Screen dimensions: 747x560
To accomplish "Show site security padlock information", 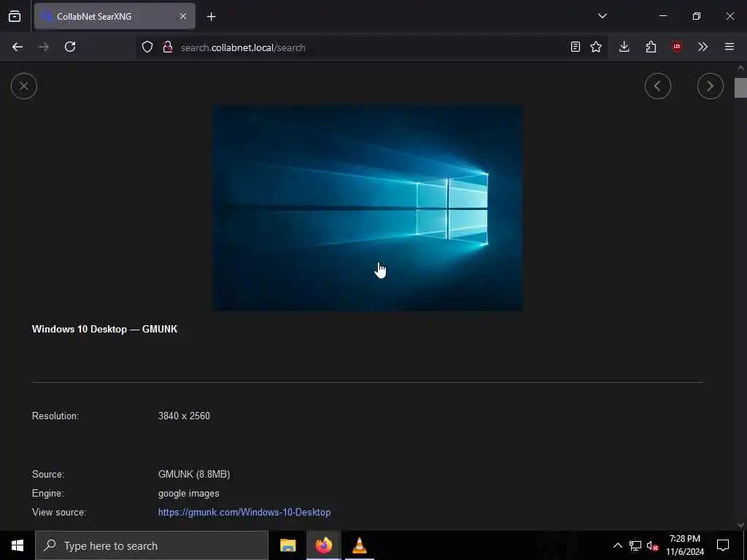I will [x=167, y=47].
